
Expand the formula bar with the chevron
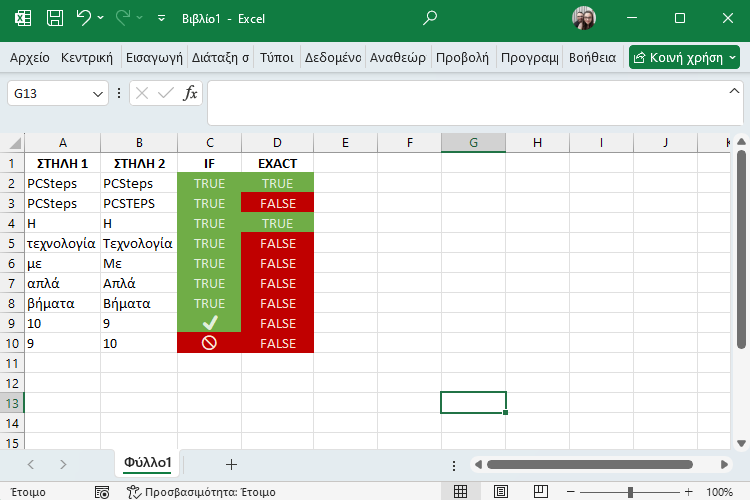coord(734,91)
